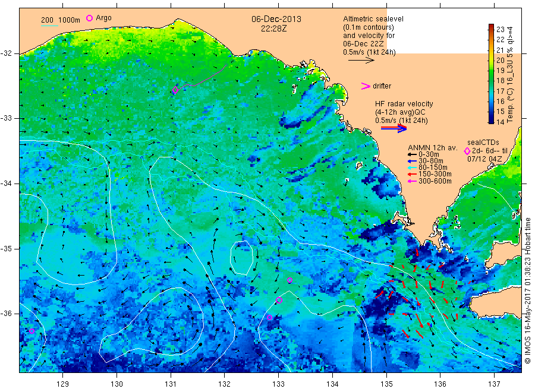Image resolution: width=535 pixels, height=392 pixels.
Task: Click the cyan 200m isobath legend line
Action: click(x=49, y=26)
